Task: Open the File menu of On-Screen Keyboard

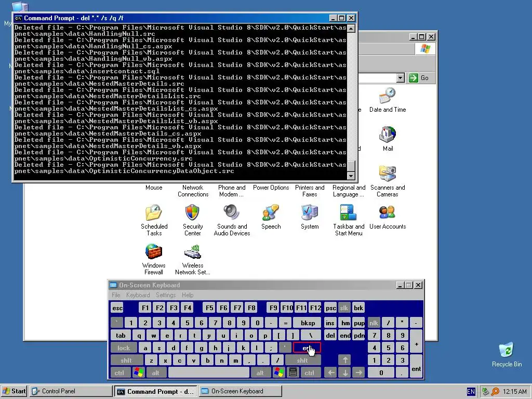Action: coord(116,295)
